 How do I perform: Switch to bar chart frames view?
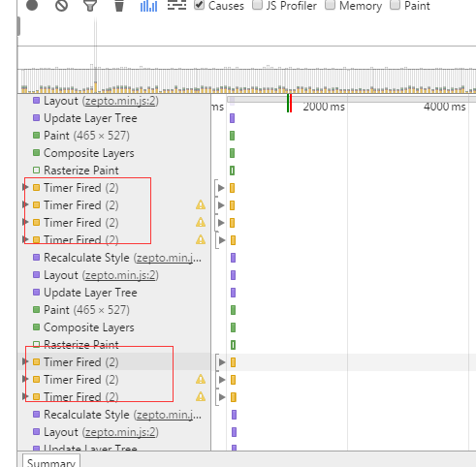click(x=148, y=6)
